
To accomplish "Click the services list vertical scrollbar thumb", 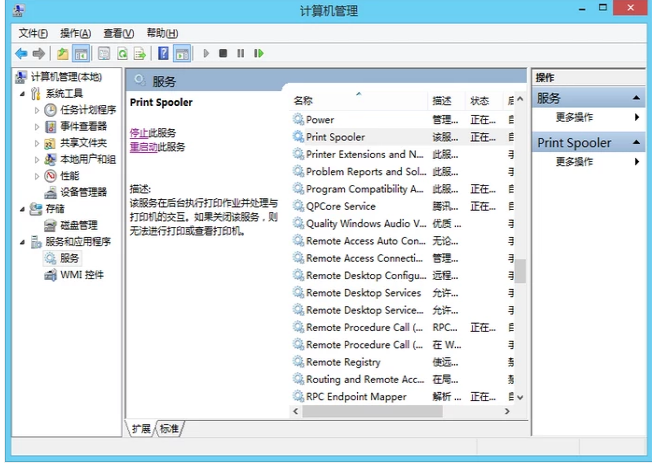I will pyautogui.click(x=519, y=271).
